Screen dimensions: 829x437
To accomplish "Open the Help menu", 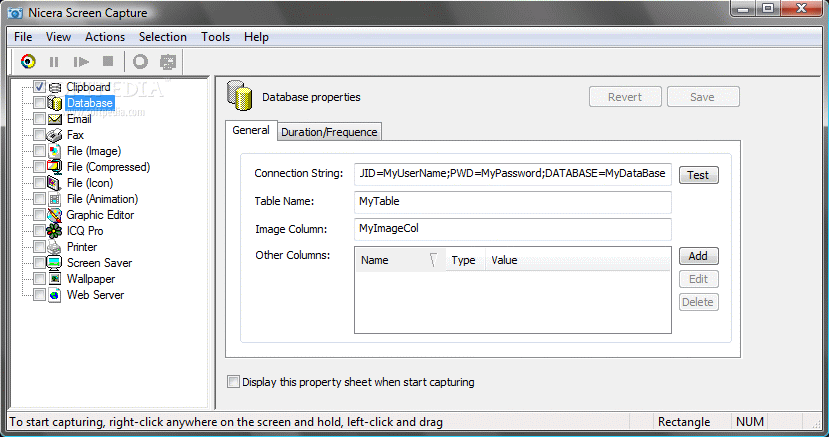I will pyautogui.click(x=256, y=37).
